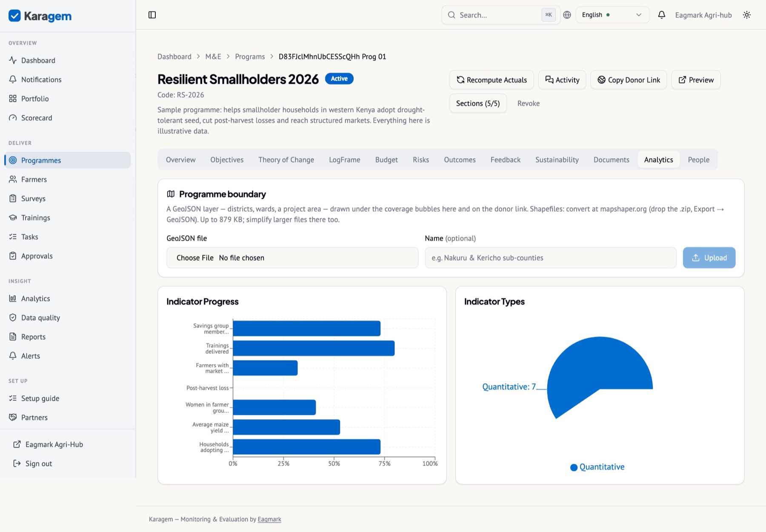Open Scorecard in sidebar
Image resolution: width=766 pixels, height=532 pixels.
coord(68,118)
